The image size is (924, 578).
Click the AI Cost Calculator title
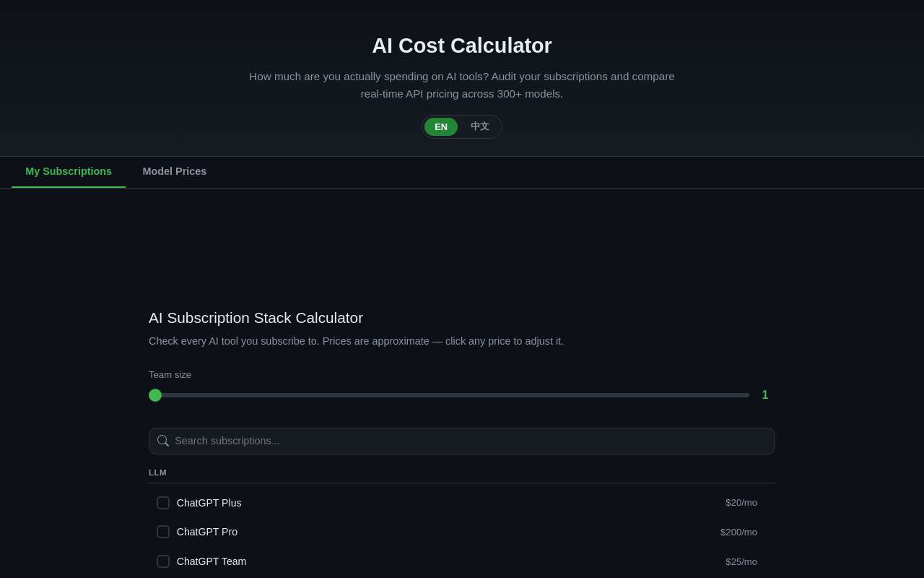coord(462,46)
